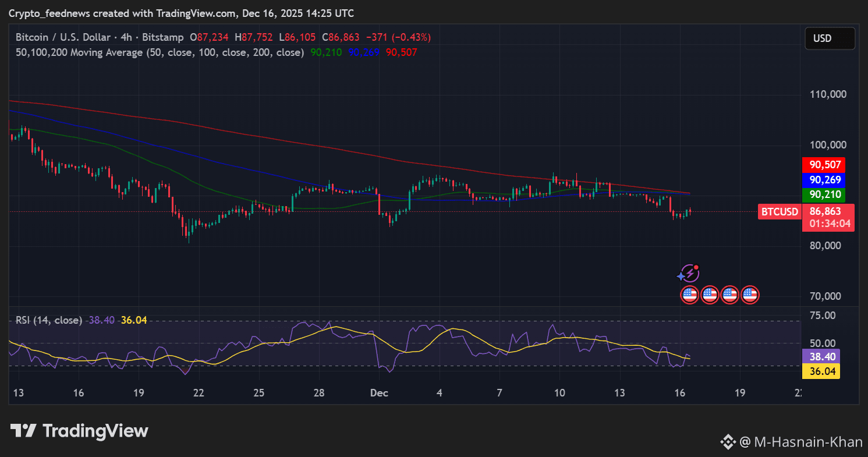Click the RSI (14, close) indicator legend
868x457 pixels.
click(49, 320)
